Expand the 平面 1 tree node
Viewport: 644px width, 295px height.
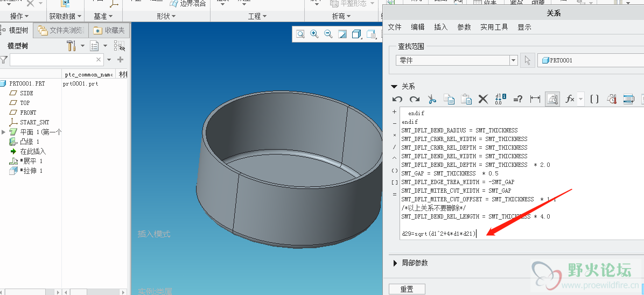point(4,132)
